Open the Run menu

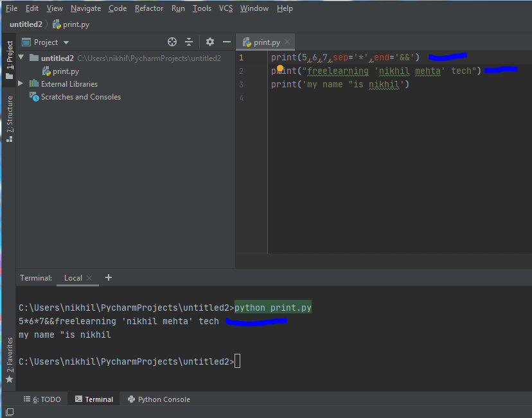178,8
